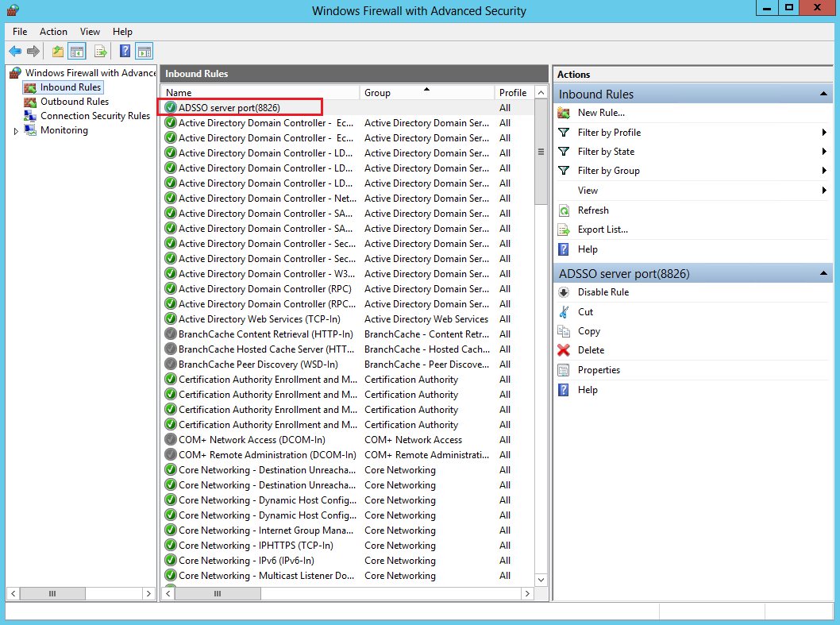
Task: Click Disable Rule in the Actions pane
Action: tap(603, 292)
